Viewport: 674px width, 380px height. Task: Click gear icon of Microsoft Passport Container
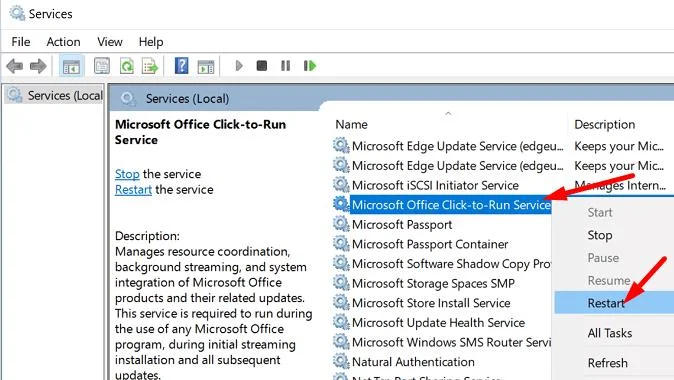coord(341,244)
